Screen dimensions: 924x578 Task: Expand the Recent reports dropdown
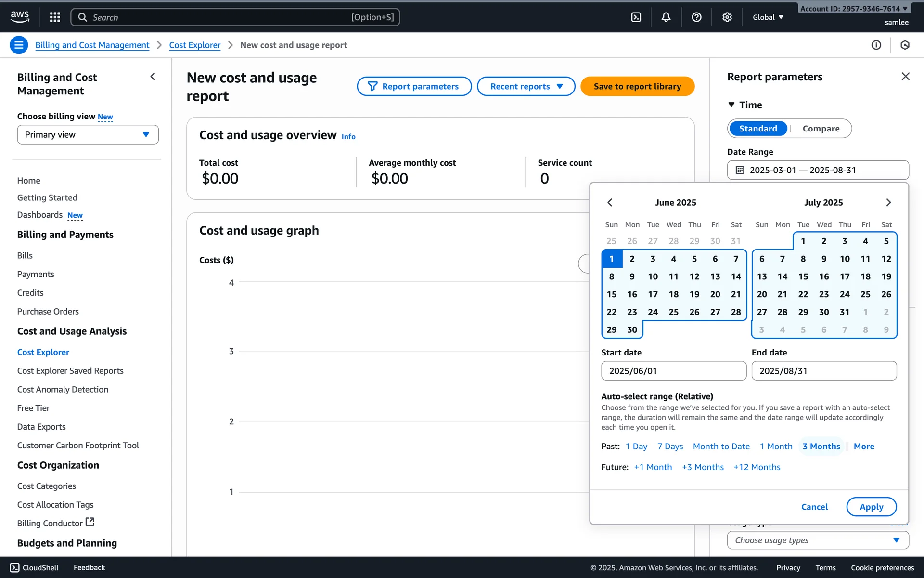tap(526, 87)
